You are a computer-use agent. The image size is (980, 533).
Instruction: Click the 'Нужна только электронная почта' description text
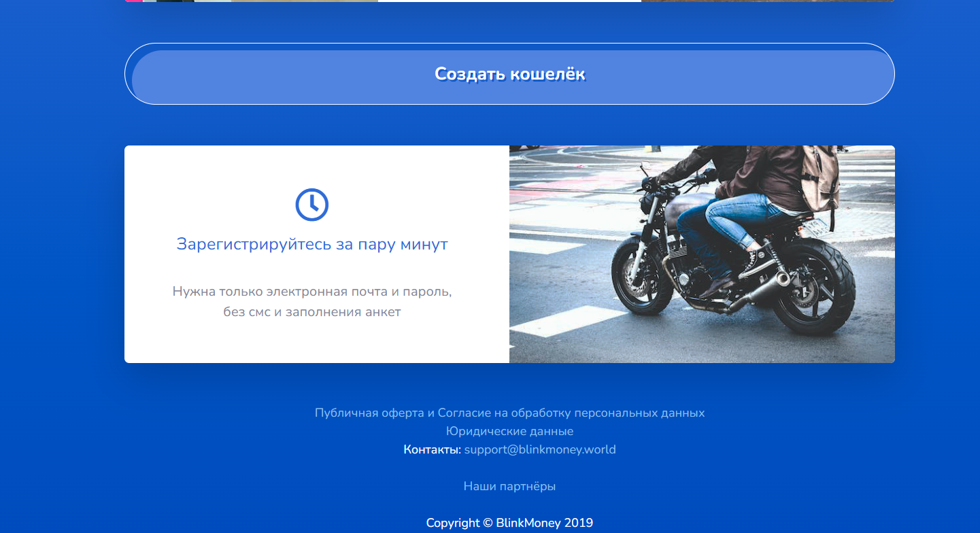coord(311,292)
